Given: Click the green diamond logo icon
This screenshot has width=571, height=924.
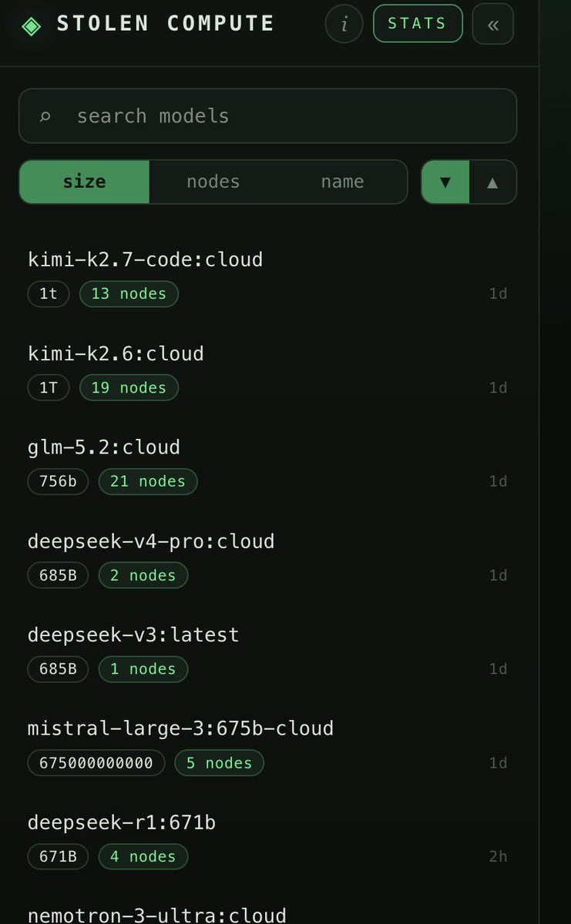Looking at the screenshot, I should point(32,25).
